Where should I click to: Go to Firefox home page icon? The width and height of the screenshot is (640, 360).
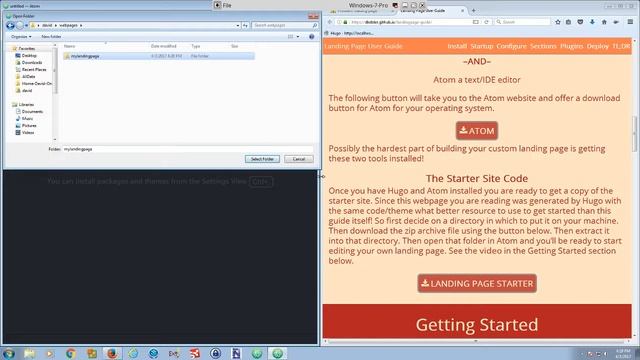coord(604,22)
